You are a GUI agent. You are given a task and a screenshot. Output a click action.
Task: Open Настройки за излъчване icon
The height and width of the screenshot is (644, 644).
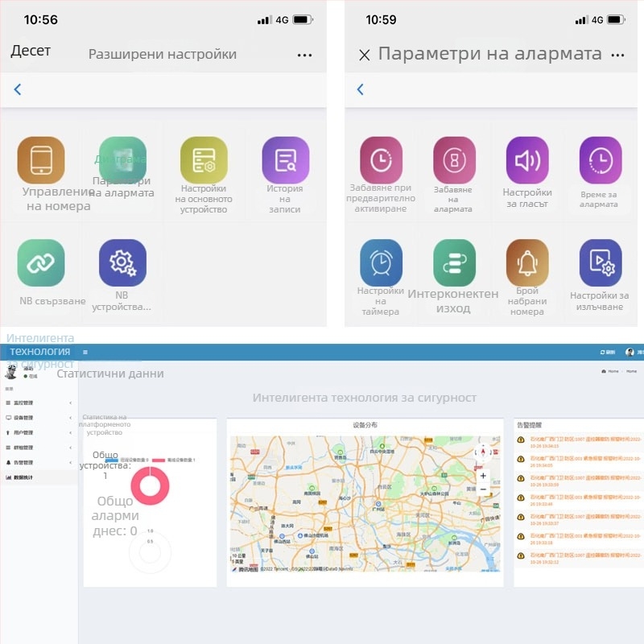600,262
